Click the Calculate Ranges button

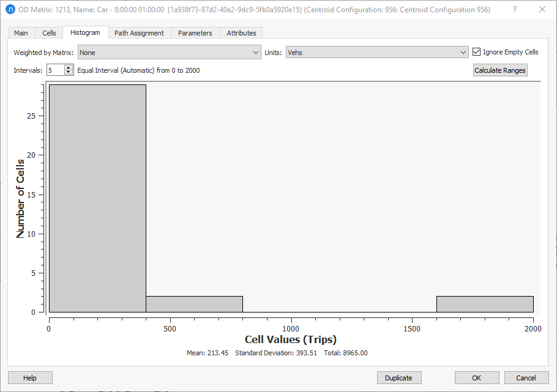pyautogui.click(x=499, y=70)
